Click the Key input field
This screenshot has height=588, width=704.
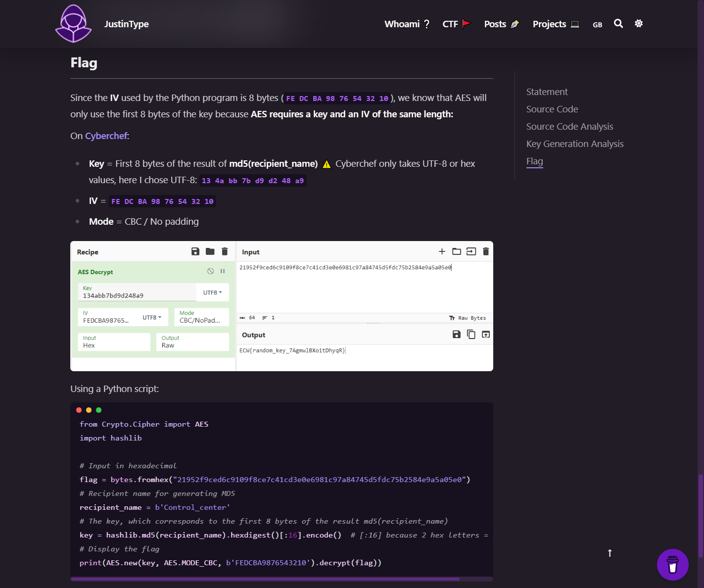[137, 292]
